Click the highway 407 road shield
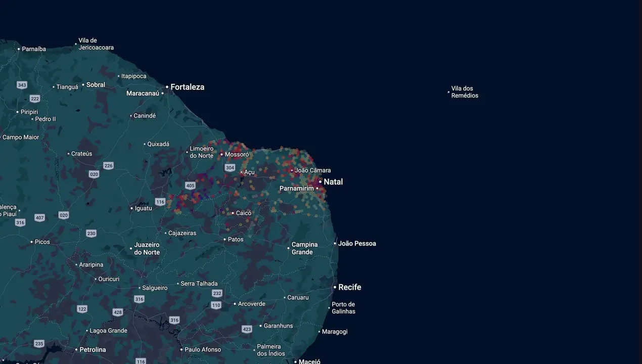Viewport: 642px width, 364px height. [x=39, y=218]
